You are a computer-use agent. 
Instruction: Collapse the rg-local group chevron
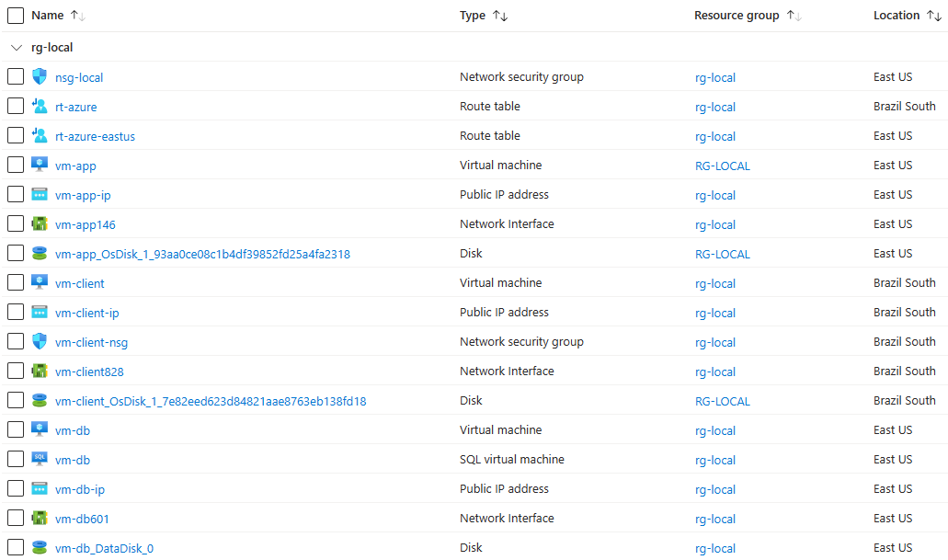[17, 47]
